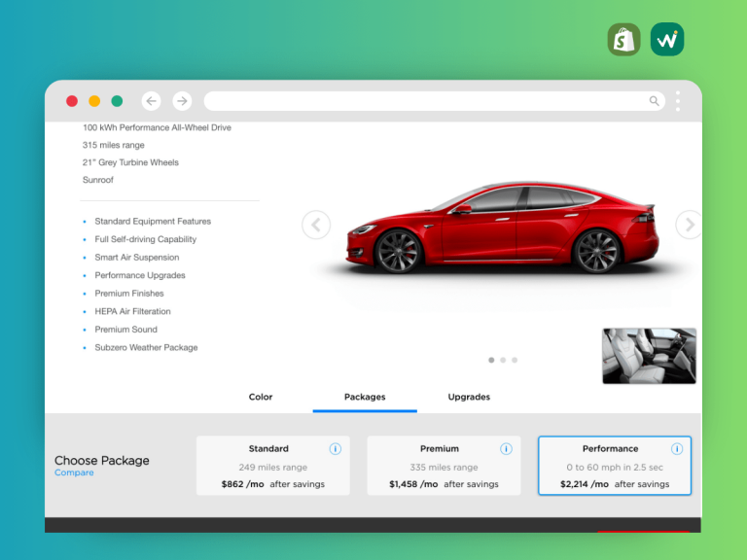747x560 pixels.
Task: Click "100 kWh Performance All-Wheel Drive" text
Action: pos(157,127)
